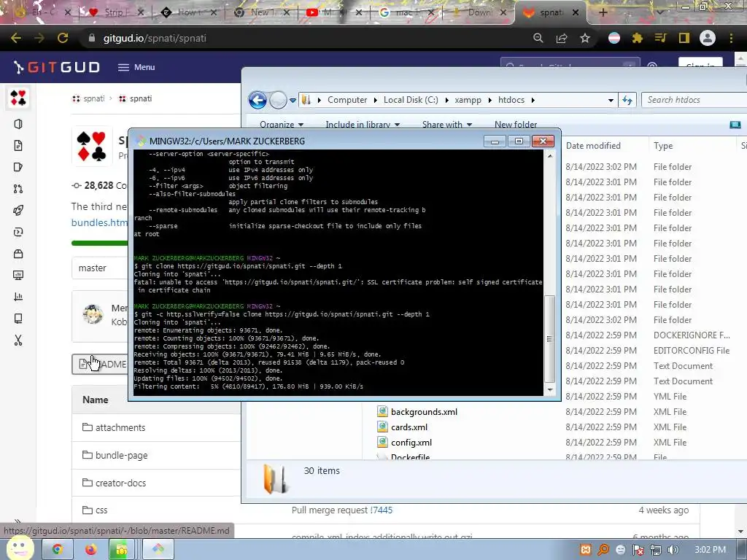
Task: Select config.xml in Explorer file list
Action: [x=411, y=443]
